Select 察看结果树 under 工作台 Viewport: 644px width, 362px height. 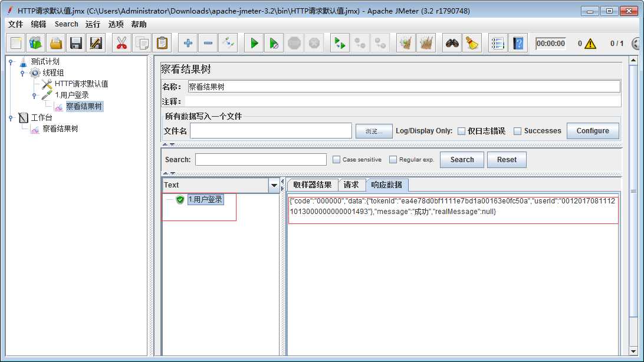[60, 129]
